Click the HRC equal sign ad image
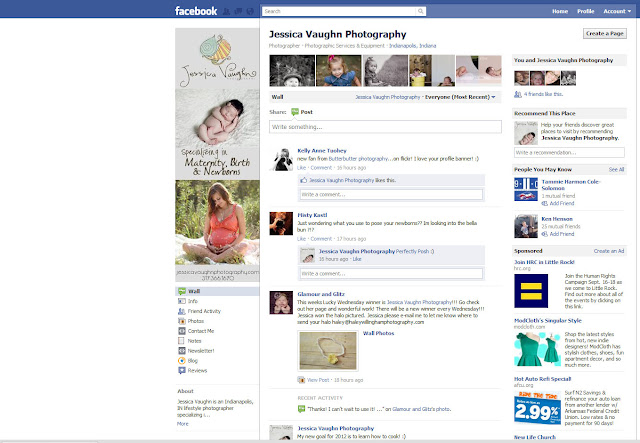Image resolution: width=640 pixels, height=443 pixels. click(531, 291)
